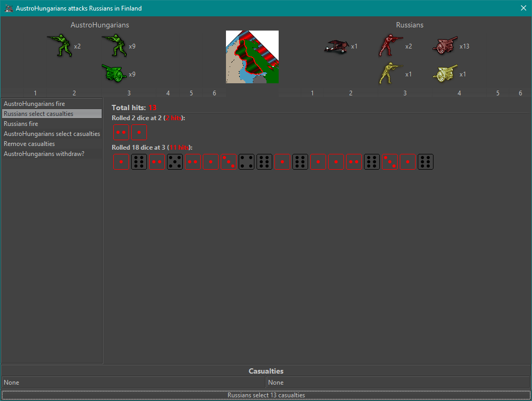
Task: Click the Russians "None" casualties list
Action: pos(398,382)
